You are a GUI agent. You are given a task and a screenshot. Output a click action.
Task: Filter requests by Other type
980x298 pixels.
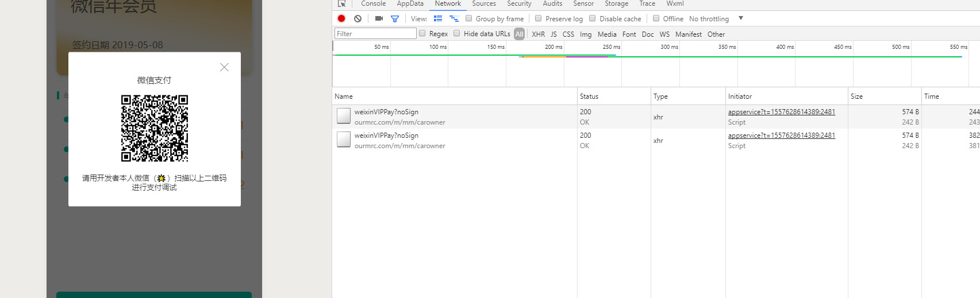click(x=716, y=34)
